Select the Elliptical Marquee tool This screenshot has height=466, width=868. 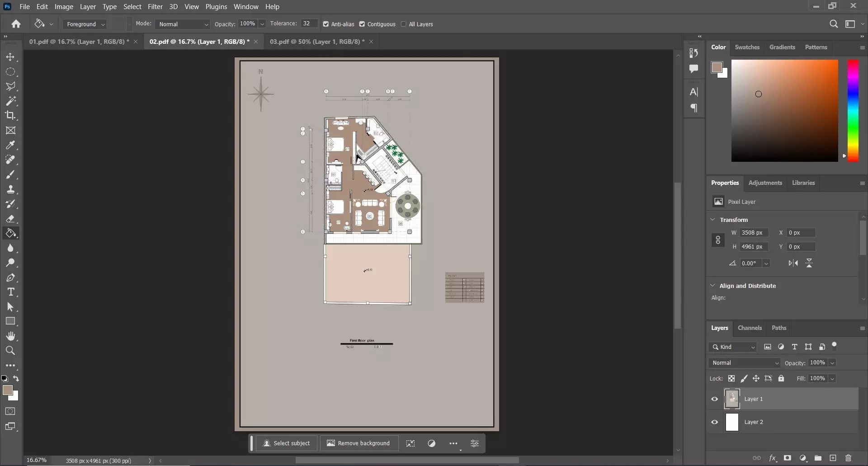point(10,72)
